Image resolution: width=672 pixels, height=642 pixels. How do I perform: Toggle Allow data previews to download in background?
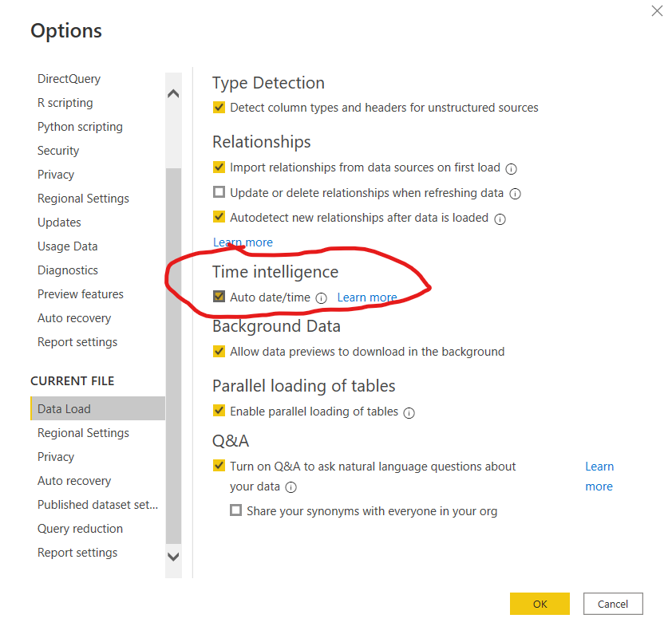pyautogui.click(x=219, y=351)
